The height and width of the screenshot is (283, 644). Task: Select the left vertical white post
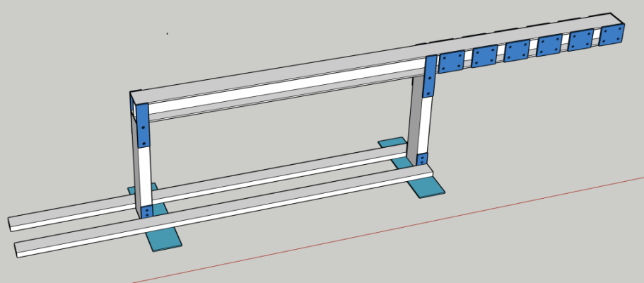(x=144, y=173)
